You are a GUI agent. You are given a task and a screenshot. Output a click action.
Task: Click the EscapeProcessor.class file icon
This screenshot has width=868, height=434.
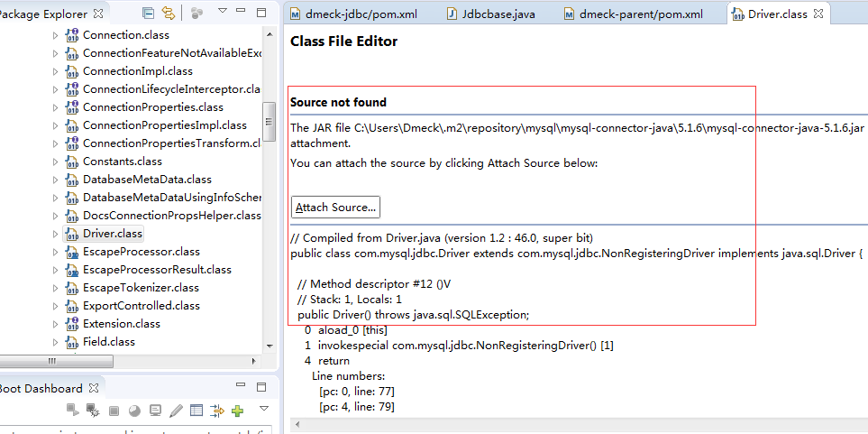[x=72, y=252]
